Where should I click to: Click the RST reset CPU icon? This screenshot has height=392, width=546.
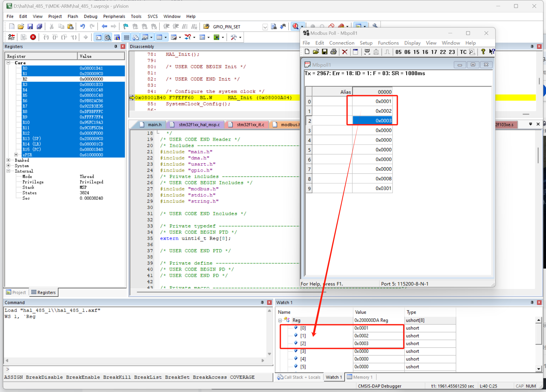click(11, 37)
